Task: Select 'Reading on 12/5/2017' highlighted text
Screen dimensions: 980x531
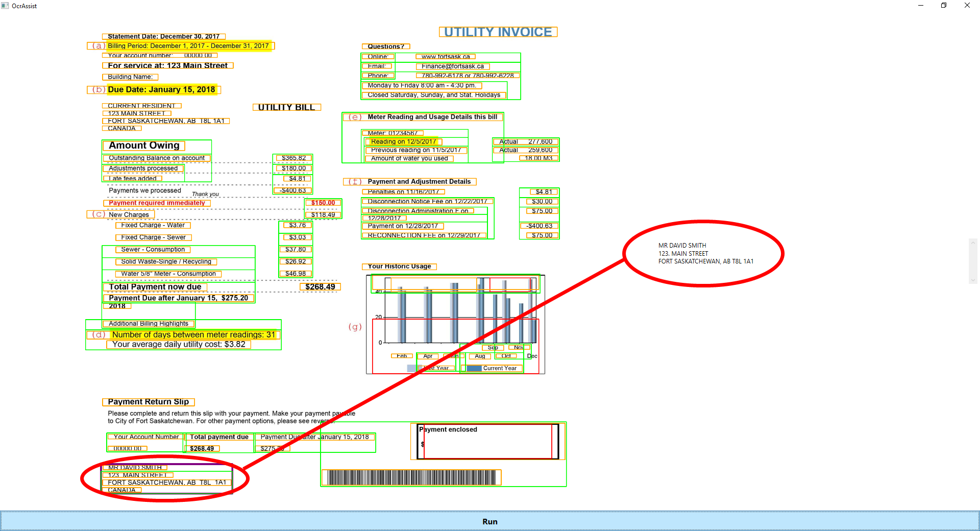Action: [x=404, y=142]
